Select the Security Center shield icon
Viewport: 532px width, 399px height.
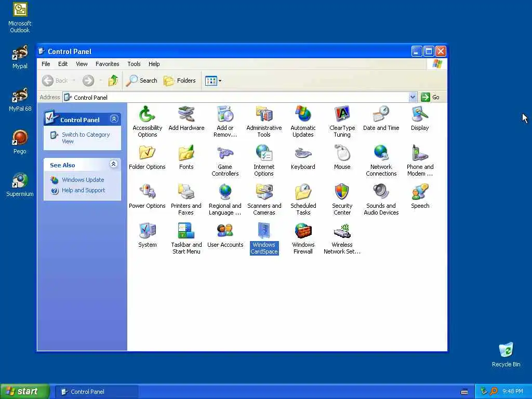(342, 199)
